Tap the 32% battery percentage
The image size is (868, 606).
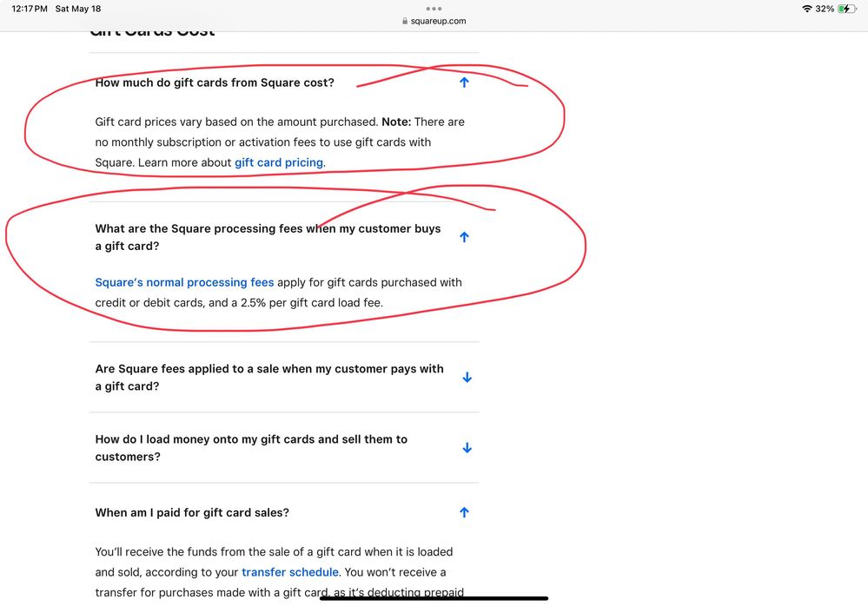tap(825, 9)
